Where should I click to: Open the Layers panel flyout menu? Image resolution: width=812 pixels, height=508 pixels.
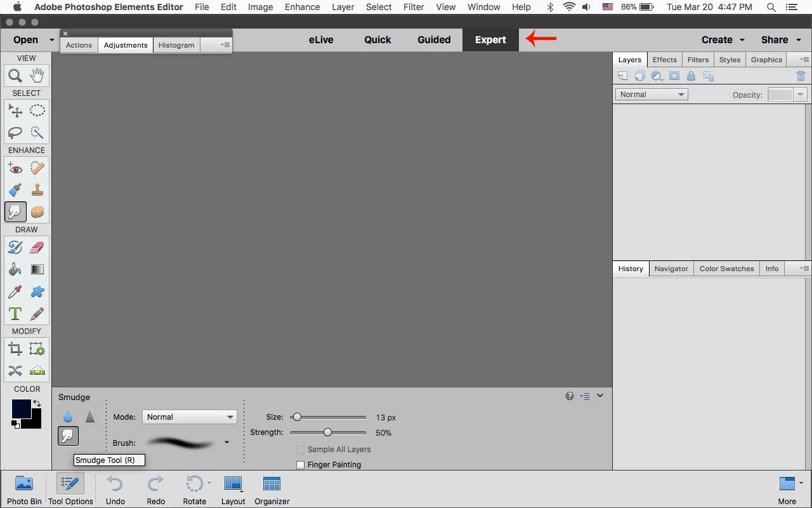click(x=804, y=60)
